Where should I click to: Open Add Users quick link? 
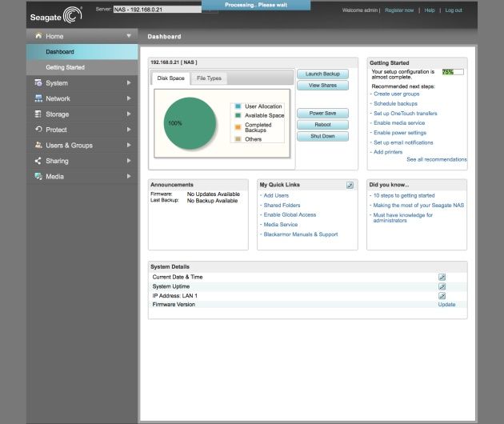point(276,195)
